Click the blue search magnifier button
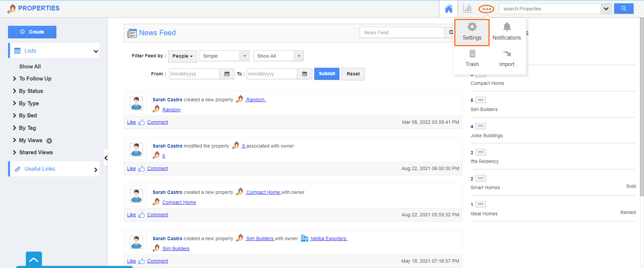This screenshot has height=268, width=644. 624,9
